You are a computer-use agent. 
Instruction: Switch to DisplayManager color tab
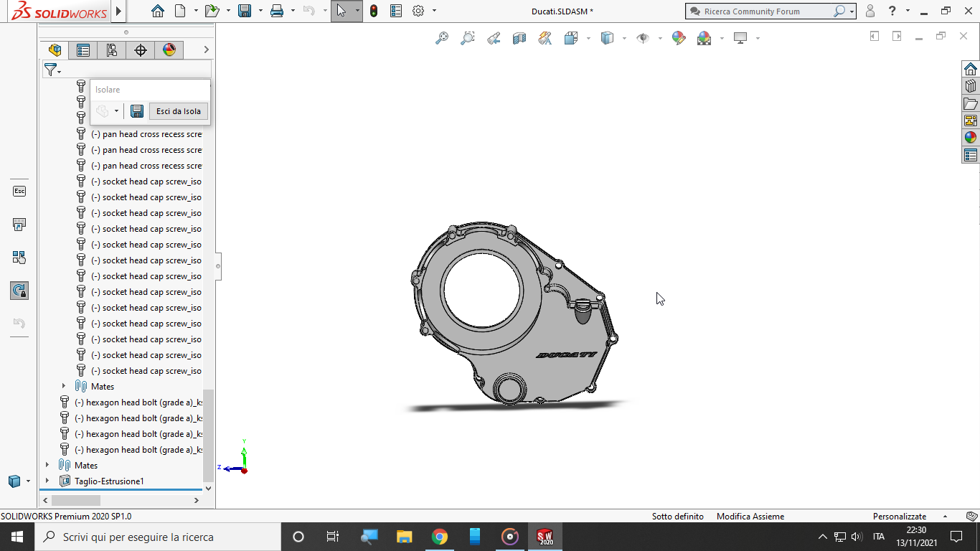(x=169, y=50)
